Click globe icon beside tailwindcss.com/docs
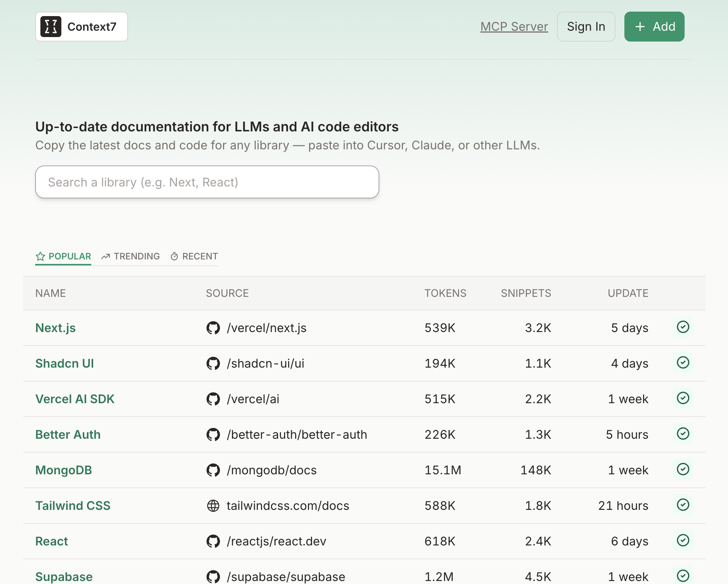Screen dimensions: 728x584 click(x=213, y=506)
